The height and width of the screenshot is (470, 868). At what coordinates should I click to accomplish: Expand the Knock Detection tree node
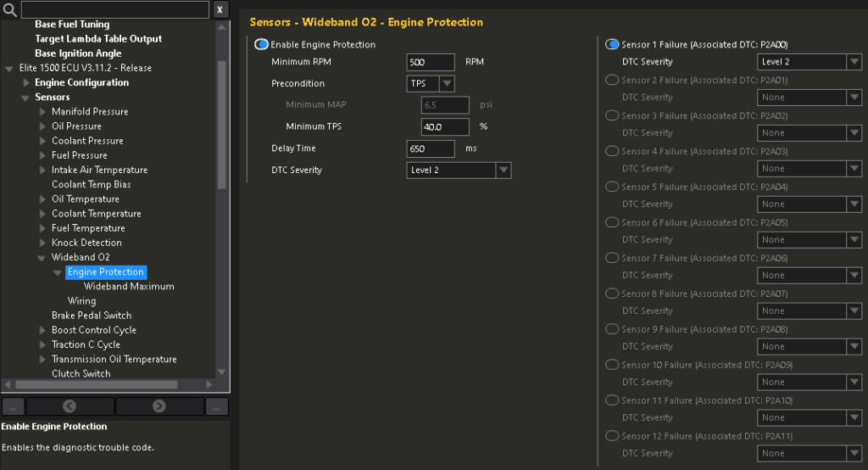tap(43, 243)
